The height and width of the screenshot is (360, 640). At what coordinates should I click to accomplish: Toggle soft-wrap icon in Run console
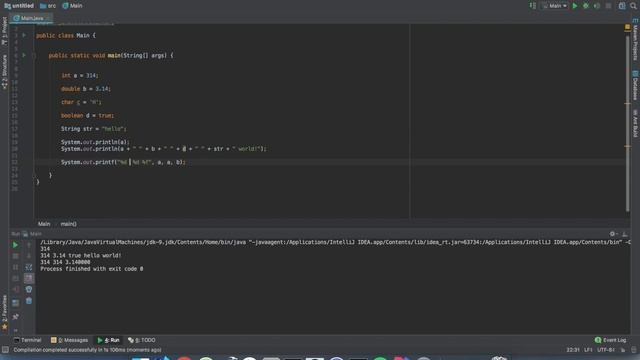pyautogui.click(x=29, y=267)
